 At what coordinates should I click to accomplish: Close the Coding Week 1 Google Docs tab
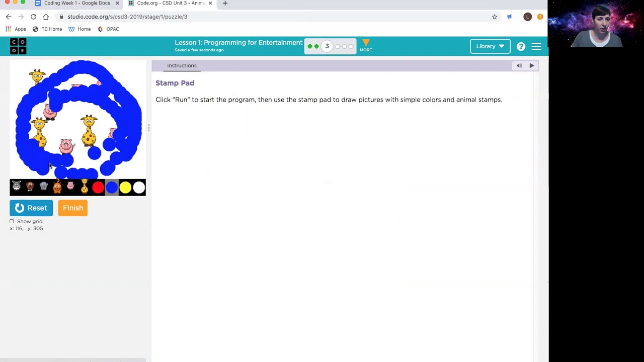(117, 4)
